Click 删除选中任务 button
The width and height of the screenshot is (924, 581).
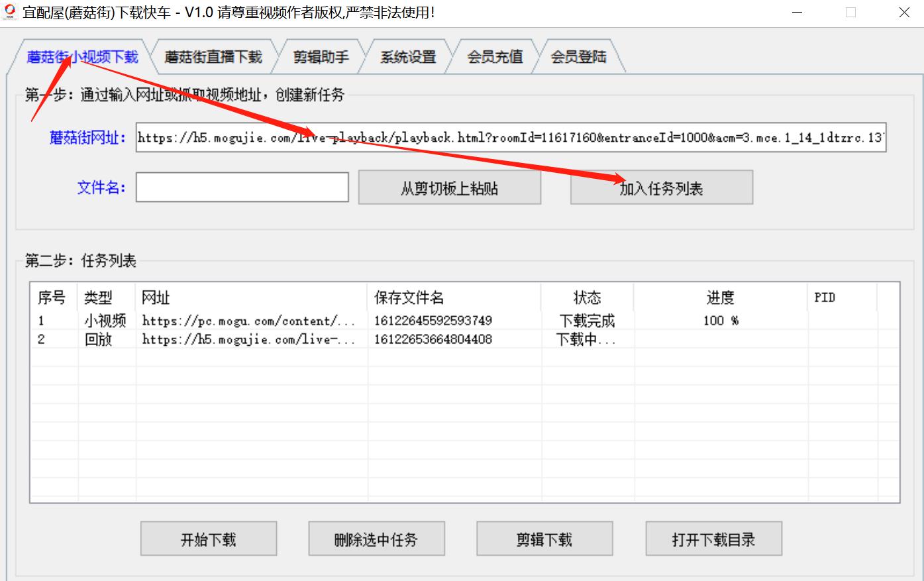tap(376, 539)
